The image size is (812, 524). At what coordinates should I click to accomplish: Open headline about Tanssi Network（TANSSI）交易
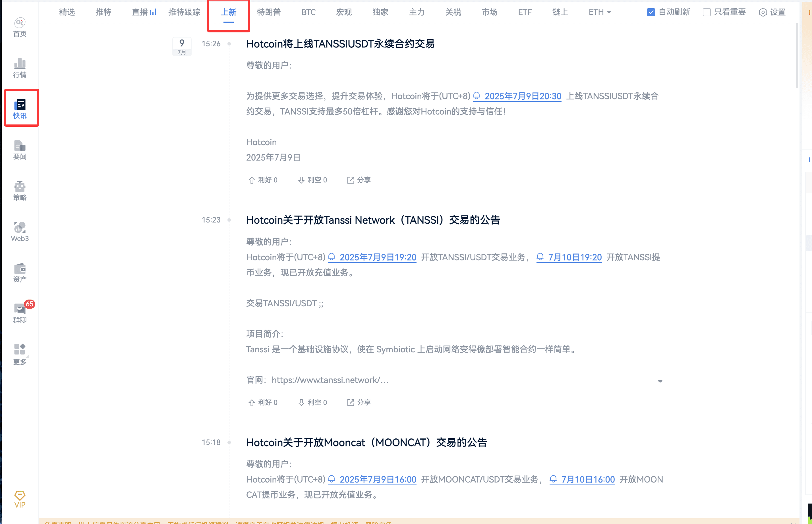373,220
